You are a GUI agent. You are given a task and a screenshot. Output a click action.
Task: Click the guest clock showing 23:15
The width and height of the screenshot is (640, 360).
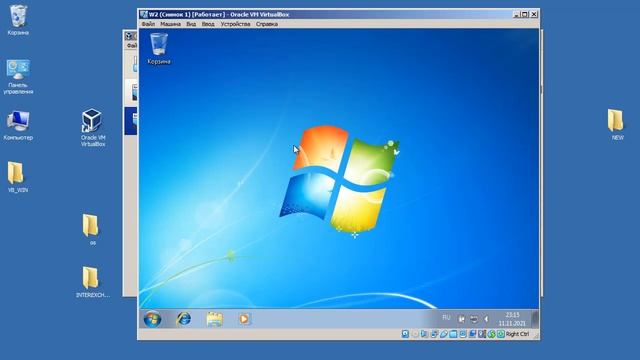[512, 319]
